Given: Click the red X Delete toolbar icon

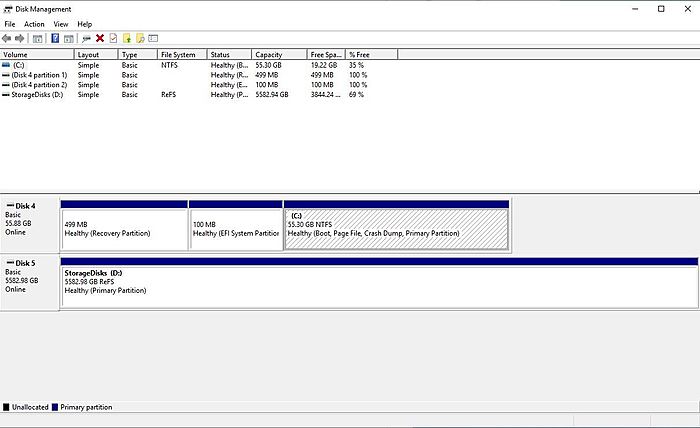Looking at the screenshot, I should [x=100, y=38].
